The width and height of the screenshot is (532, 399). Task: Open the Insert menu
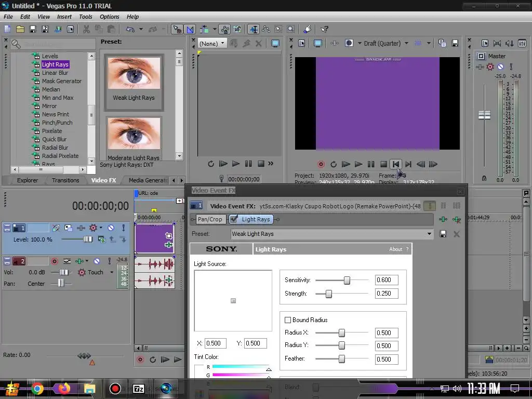tap(64, 17)
